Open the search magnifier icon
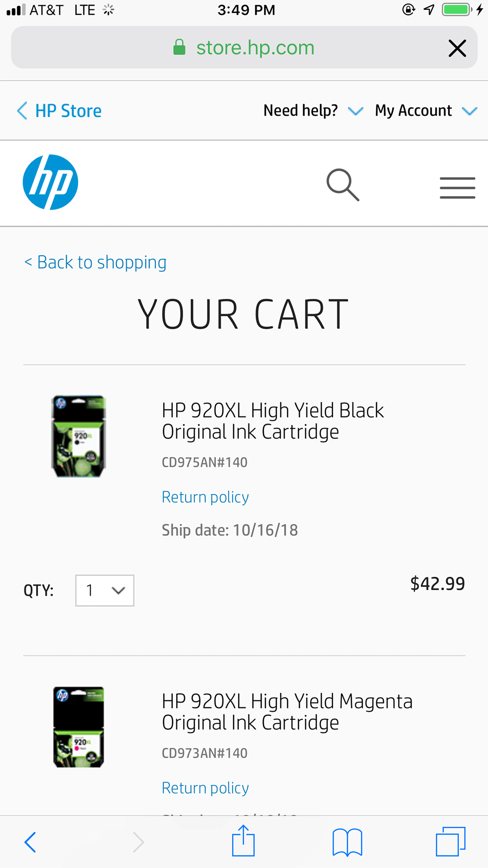 point(343,185)
